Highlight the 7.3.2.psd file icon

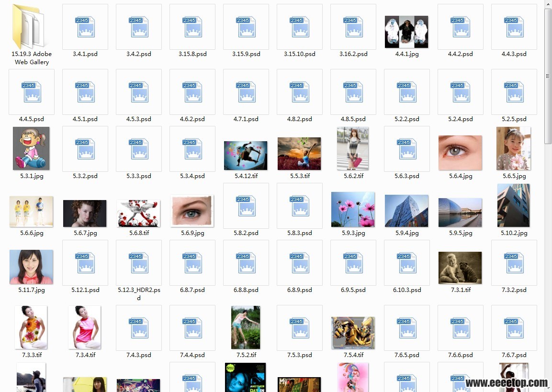[514, 263]
